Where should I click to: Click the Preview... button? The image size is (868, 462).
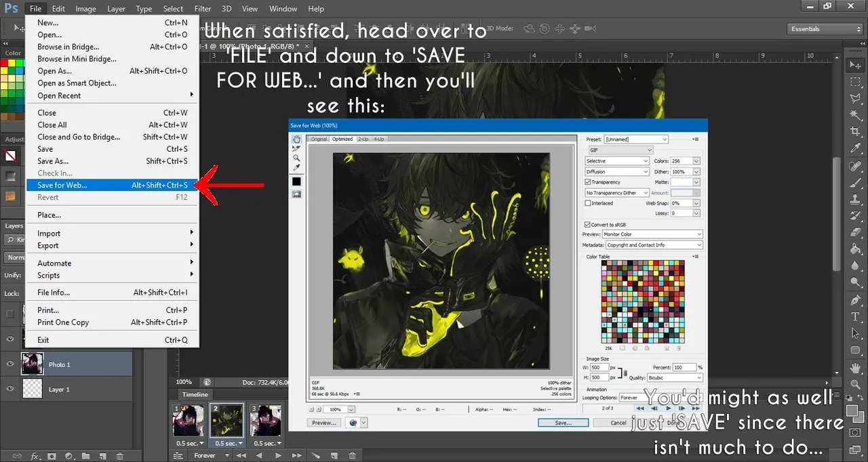click(323, 423)
